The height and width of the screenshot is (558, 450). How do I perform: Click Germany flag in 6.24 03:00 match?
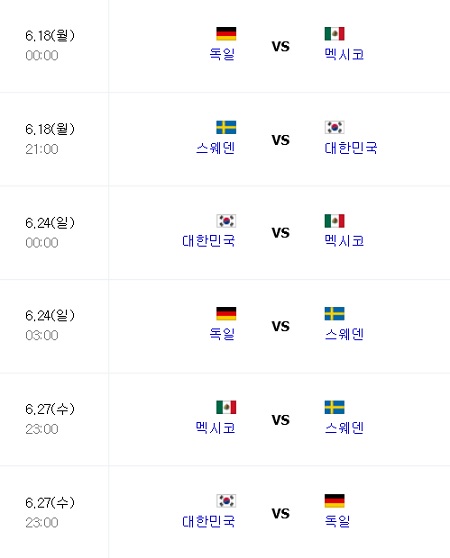tap(226, 314)
